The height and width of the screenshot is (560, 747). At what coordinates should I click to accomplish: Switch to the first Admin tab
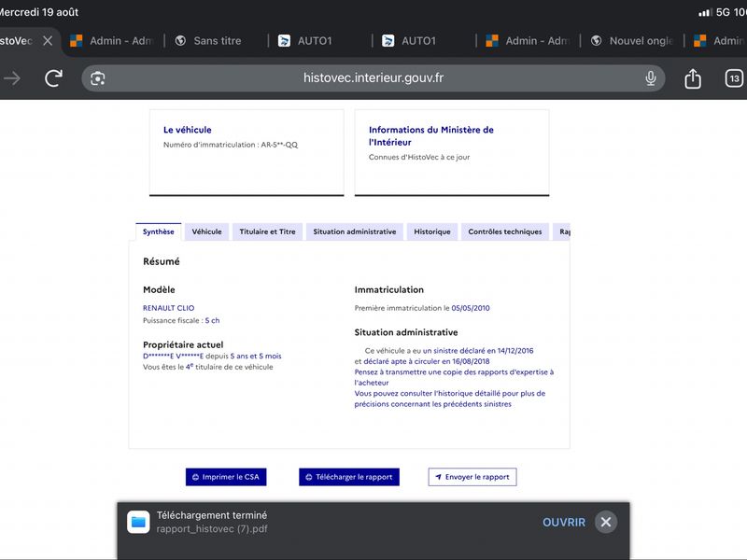click(112, 41)
